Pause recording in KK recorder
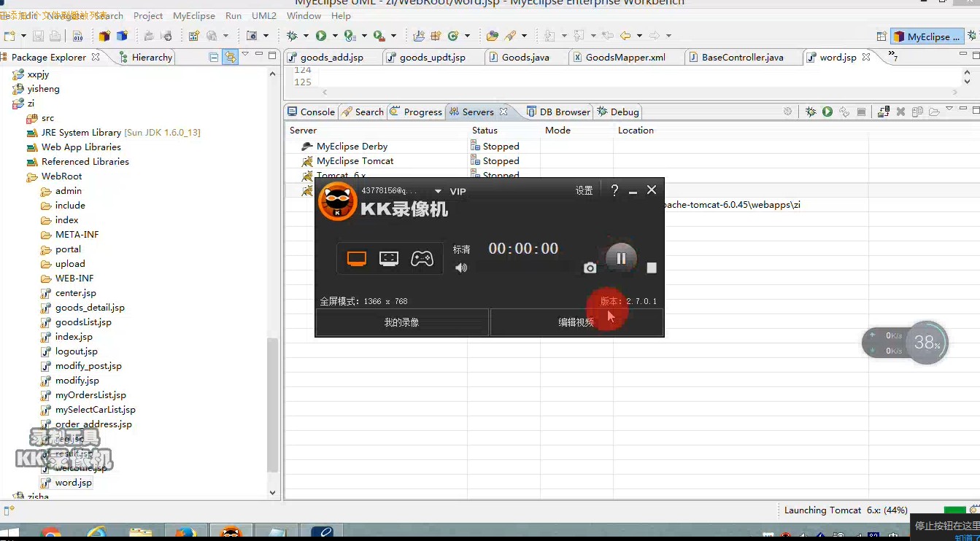Screen dimensions: 980x541 pyautogui.click(x=621, y=258)
